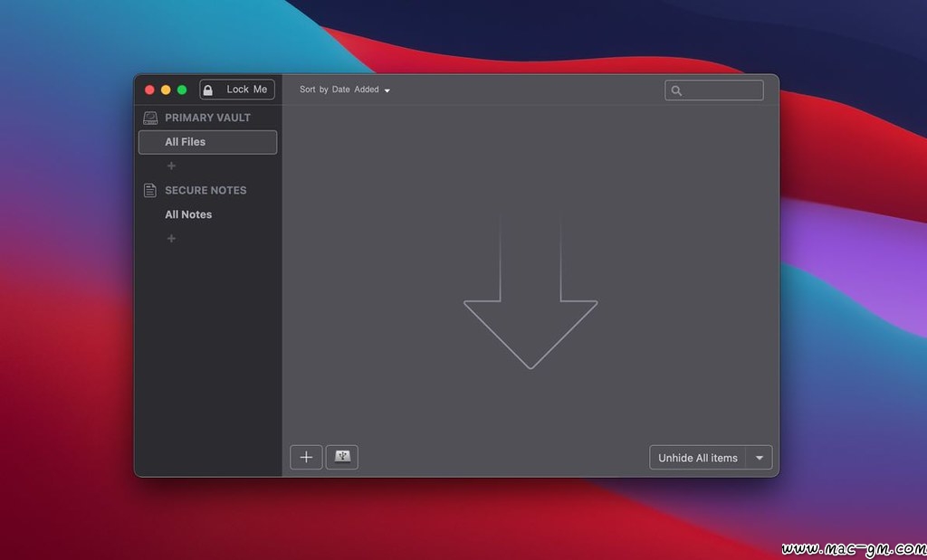Click Unhide All items button
The height and width of the screenshot is (560, 927).
coord(698,458)
